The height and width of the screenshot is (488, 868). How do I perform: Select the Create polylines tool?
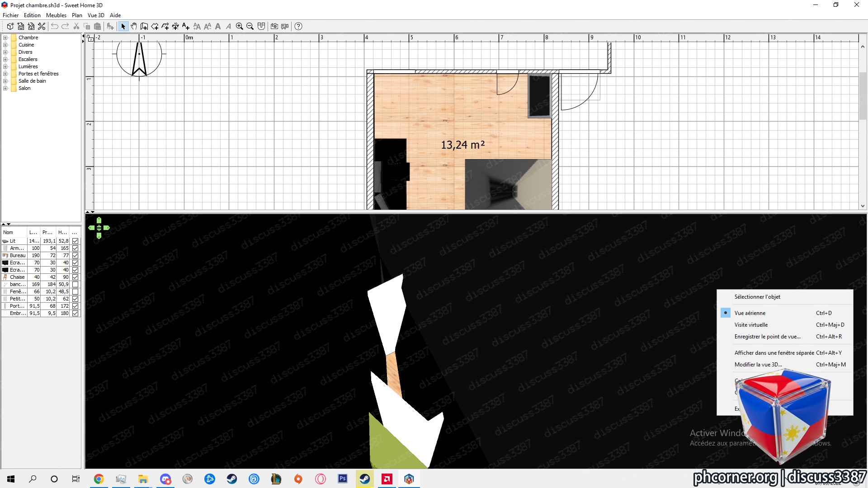(x=165, y=26)
